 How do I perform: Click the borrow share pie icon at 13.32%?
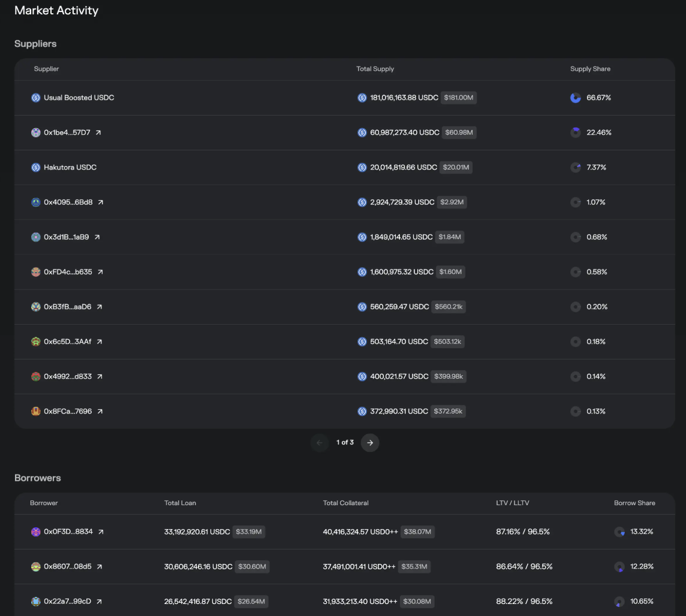tap(620, 532)
